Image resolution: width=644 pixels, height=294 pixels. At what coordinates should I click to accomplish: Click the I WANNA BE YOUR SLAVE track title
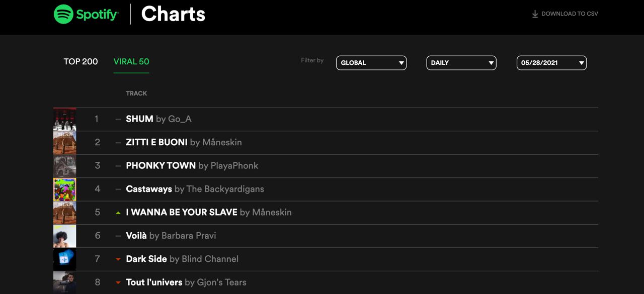pyautogui.click(x=182, y=213)
